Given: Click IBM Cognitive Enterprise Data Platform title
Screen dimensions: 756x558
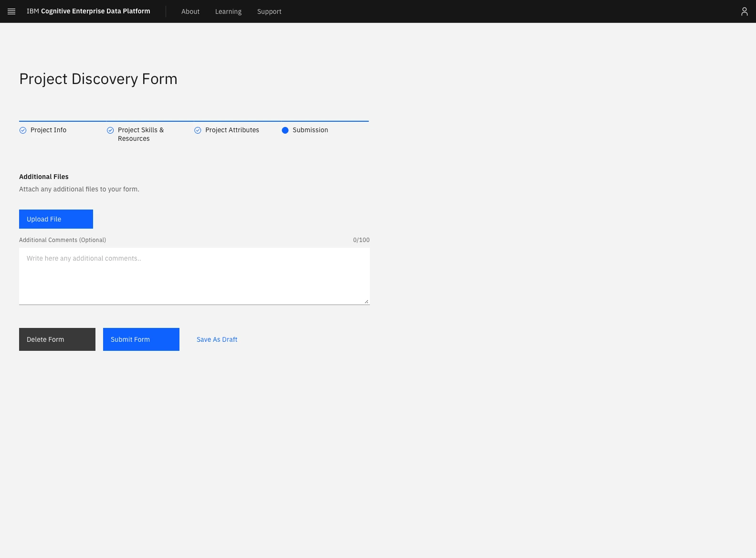Looking at the screenshot, I should pyautogui.click(x=88, y=11).
